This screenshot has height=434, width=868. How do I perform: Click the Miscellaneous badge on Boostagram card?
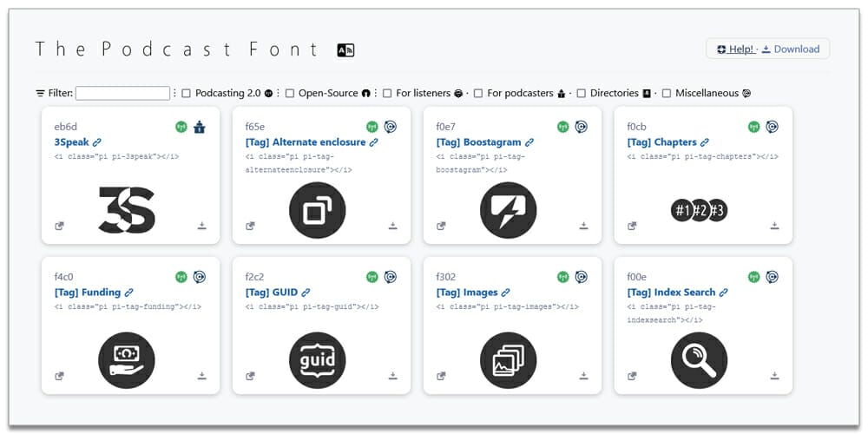tap(582, 128)
